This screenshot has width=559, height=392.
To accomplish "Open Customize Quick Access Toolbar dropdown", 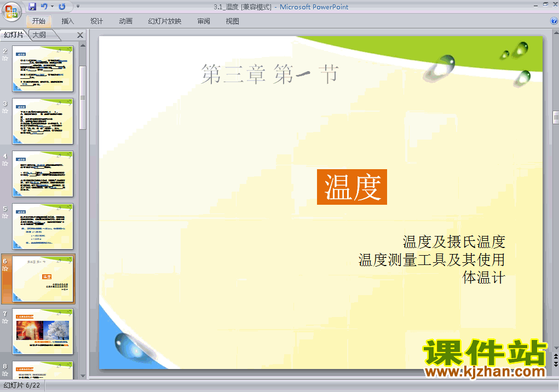I will tap(78, 7).
